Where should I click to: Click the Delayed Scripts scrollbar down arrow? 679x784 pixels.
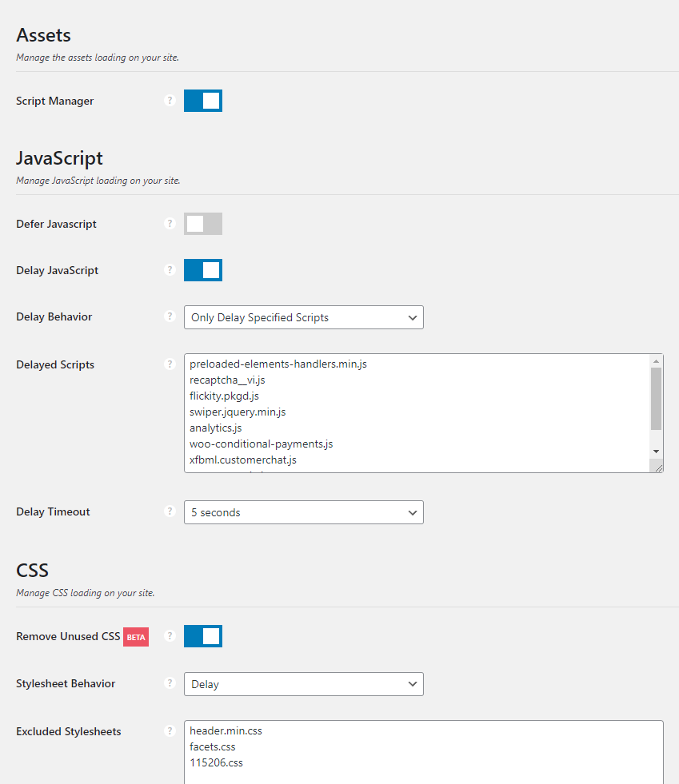pyautogui.click(x=656, y=452)
